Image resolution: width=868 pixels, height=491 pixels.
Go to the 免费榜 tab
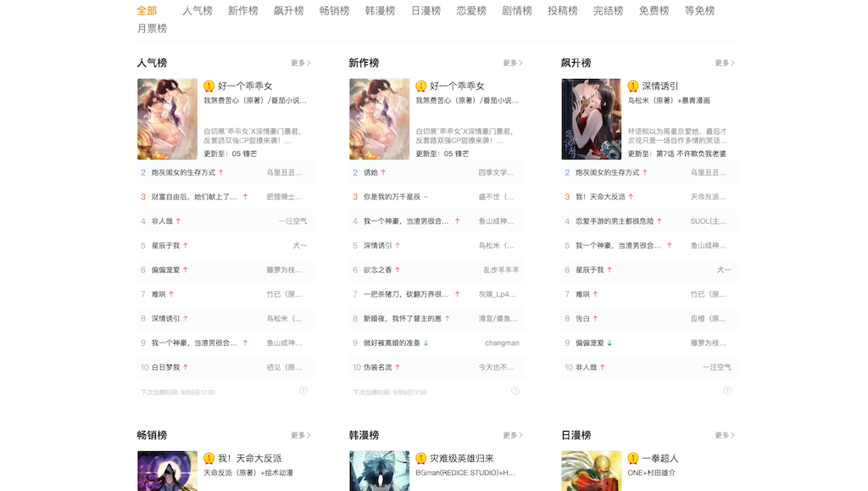tap(654, 11)
